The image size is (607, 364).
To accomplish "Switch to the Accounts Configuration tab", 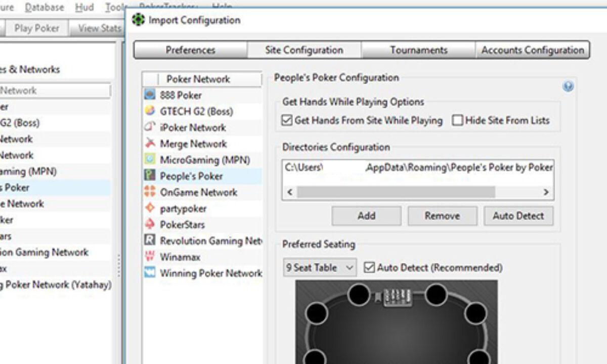I will (533, 50).
